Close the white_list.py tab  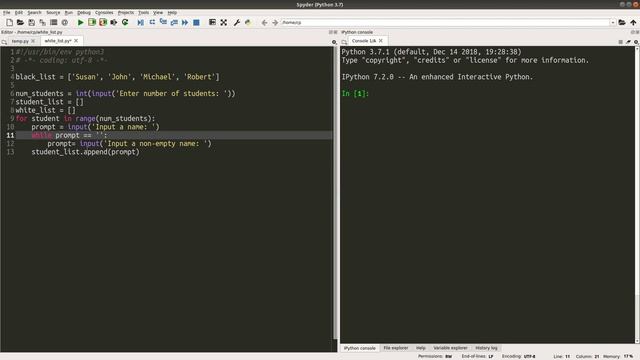point(76,41)
